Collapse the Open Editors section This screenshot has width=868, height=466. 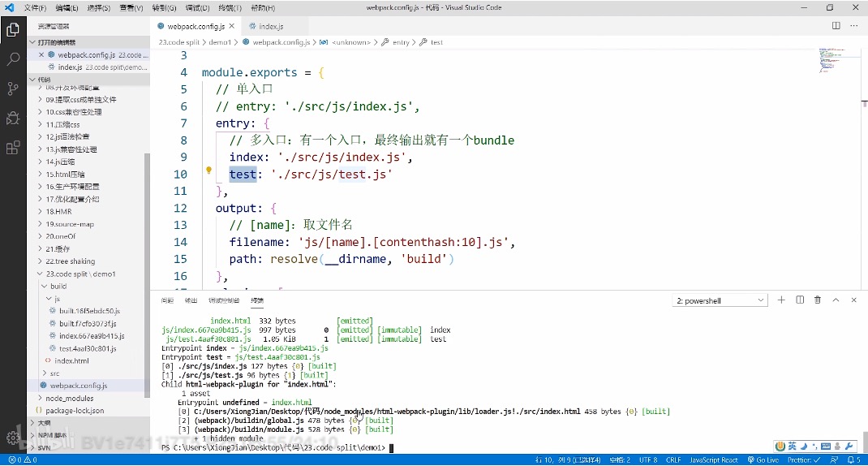coord(88,42)
